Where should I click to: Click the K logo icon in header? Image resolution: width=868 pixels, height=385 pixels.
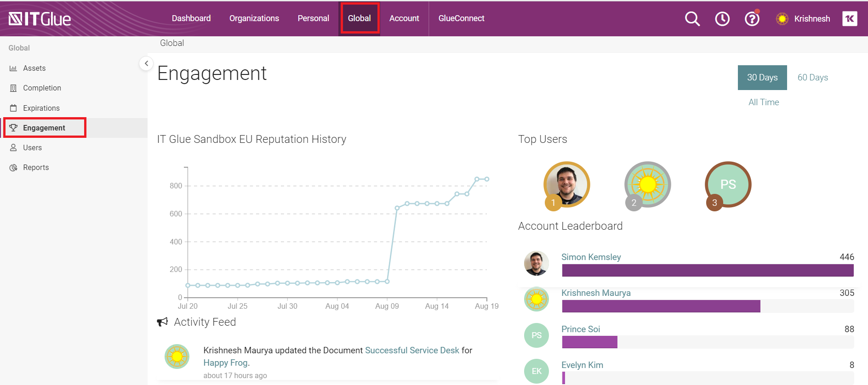click(x=850, y=19)
